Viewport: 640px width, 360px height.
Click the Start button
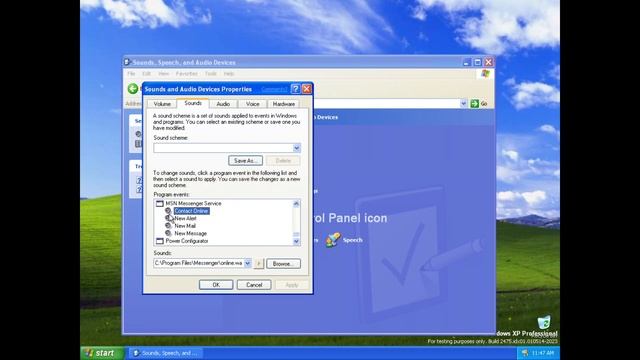[102, 353]
